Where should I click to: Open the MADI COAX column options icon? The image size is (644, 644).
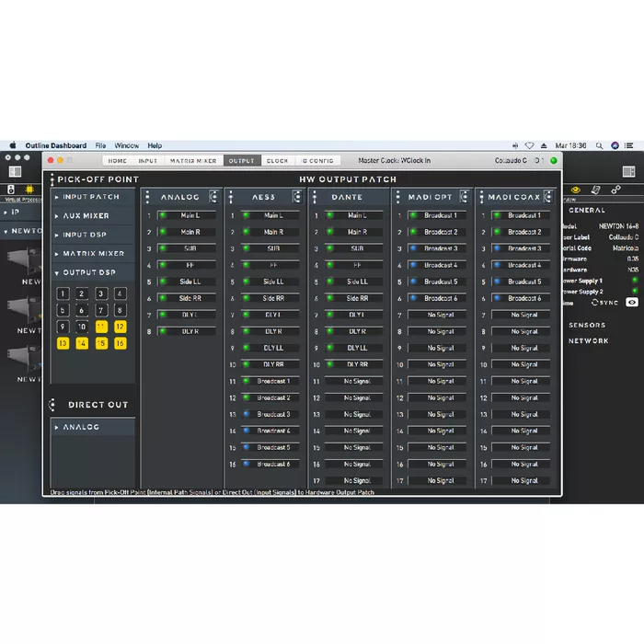tap(482, 197)
